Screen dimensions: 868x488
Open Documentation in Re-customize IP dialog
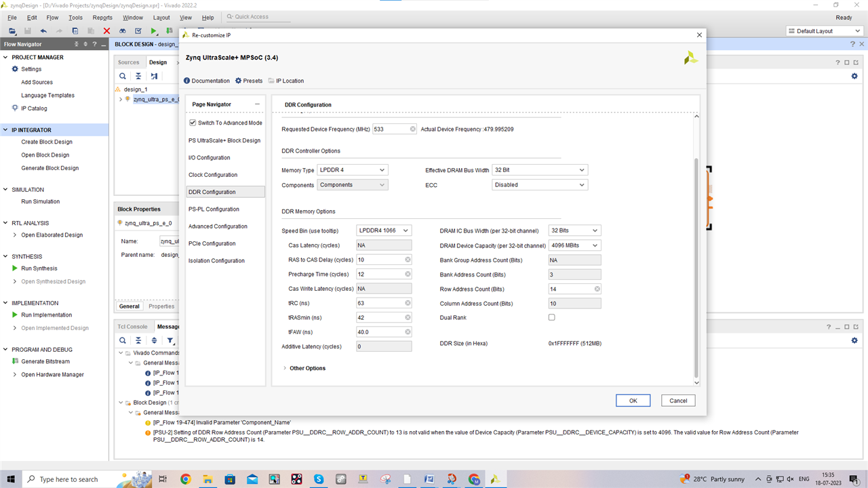(x=207, y=81)
